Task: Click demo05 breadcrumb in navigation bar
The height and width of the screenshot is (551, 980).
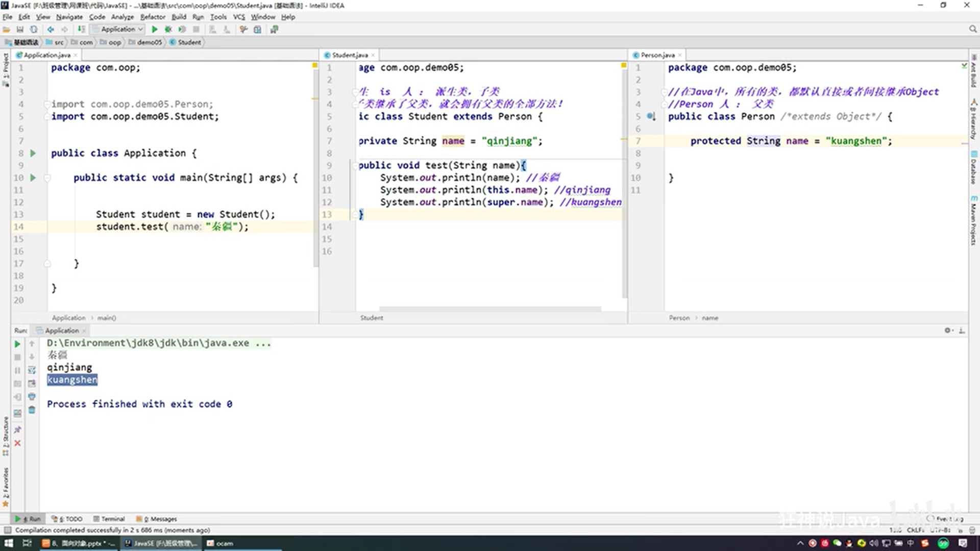Action: [149, 42]
